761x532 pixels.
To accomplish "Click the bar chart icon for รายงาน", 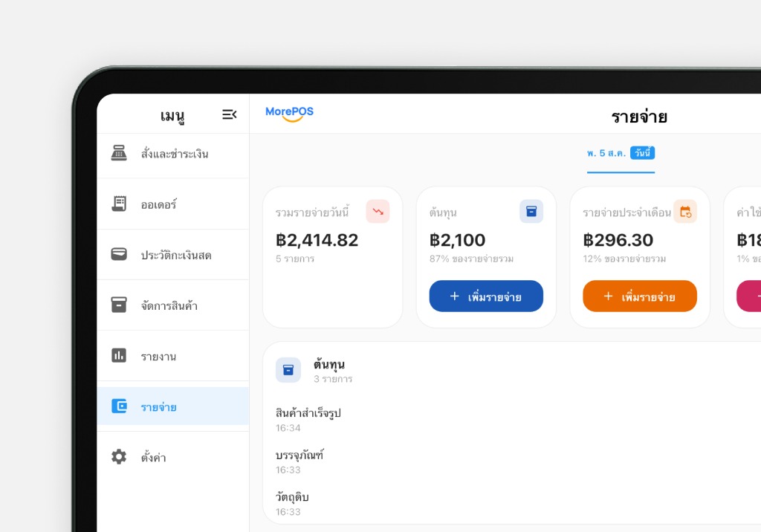I will [119, 355].
